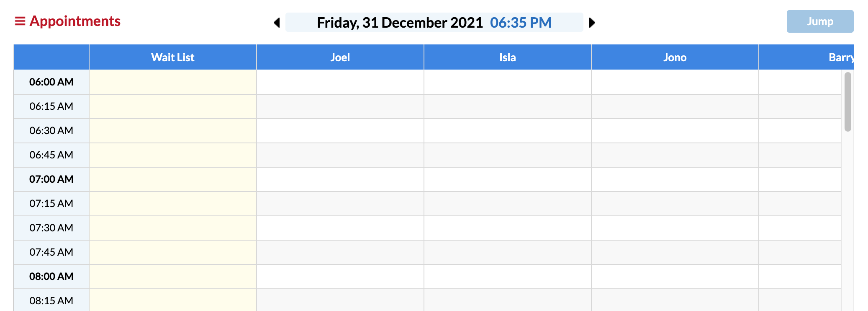The height and width of the screenshot is (311, 868).
Task: Open the Appointments heading menu
Action: [x=75, y=21]
